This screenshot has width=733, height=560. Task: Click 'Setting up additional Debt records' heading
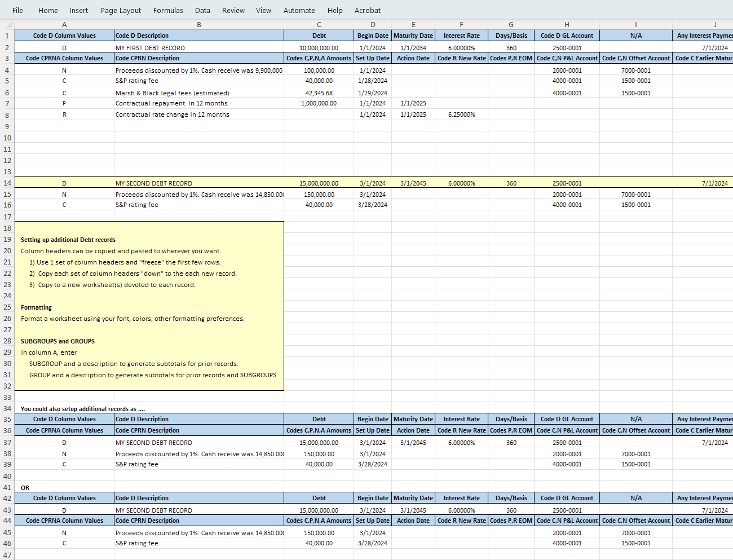[68, 240]
